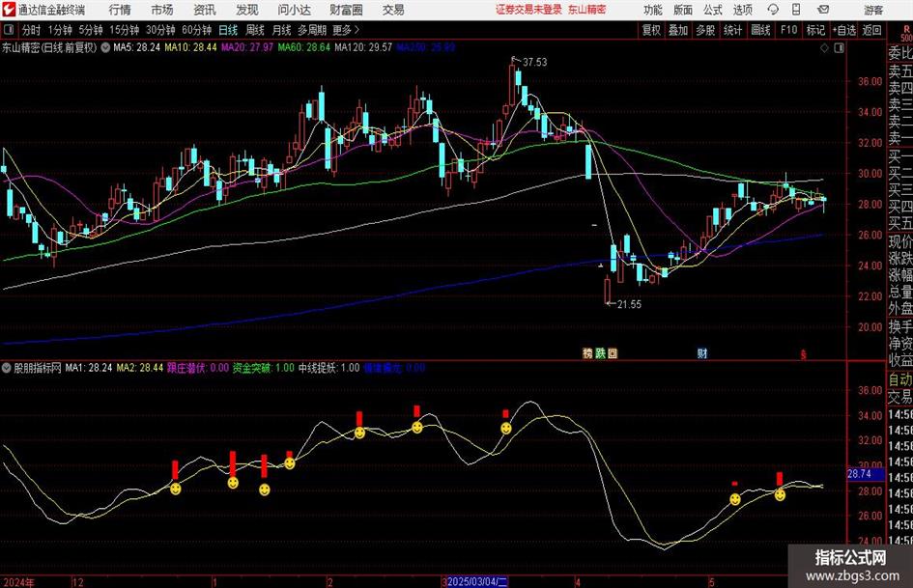Click the MA20: 27.97 indicator value
The width and height of the screenshot is (913, 588).
point(247,47)
